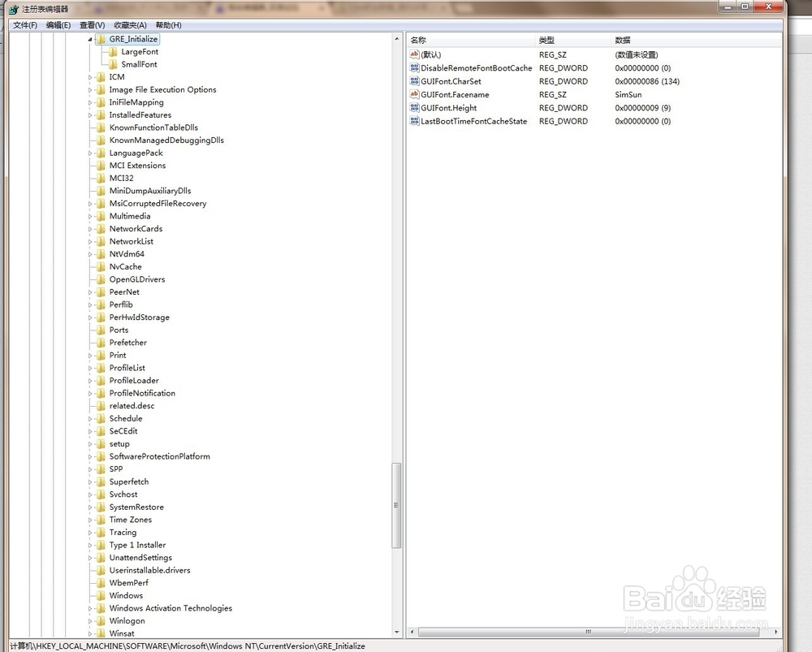Expand the NetworkCards tree node
The width and height of the screenshot is (812, 652).
(90, 229)
